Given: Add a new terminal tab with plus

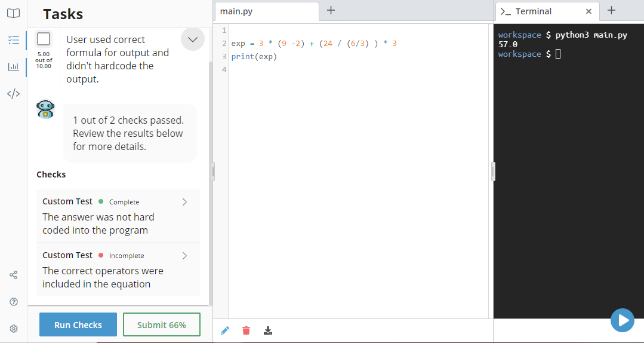Looking at the screenshot, I should (611, 10).
